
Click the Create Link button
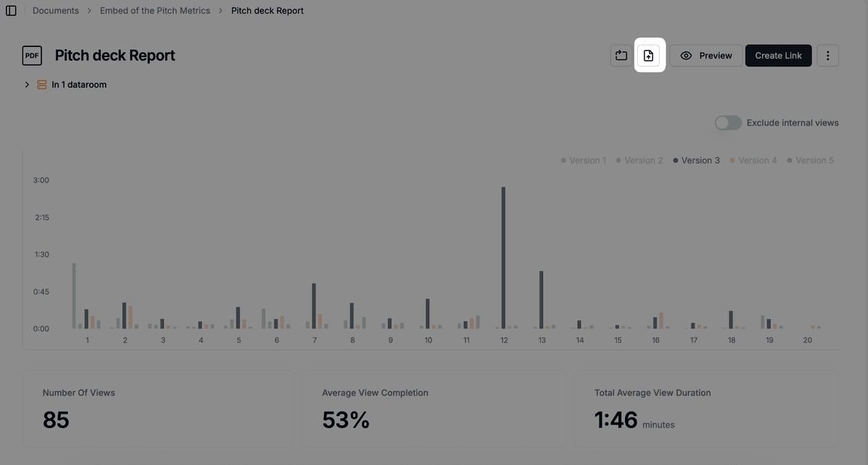(x=778, y=56)
